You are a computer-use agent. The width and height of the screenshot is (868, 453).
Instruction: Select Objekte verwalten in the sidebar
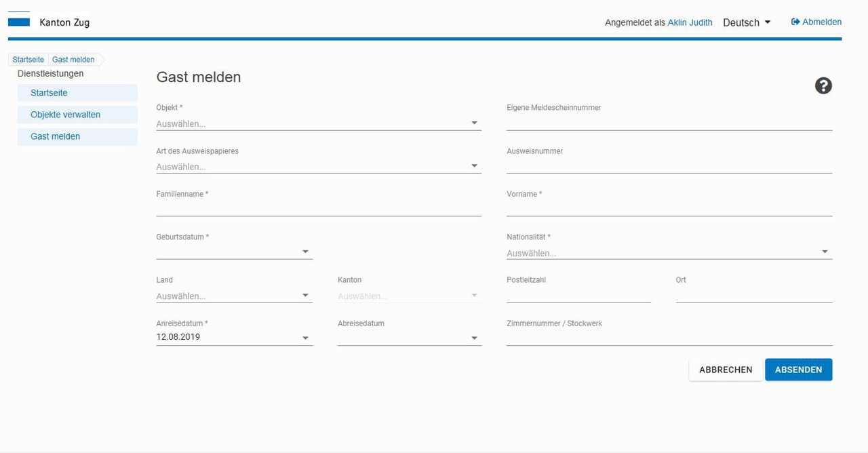point(65,115)
